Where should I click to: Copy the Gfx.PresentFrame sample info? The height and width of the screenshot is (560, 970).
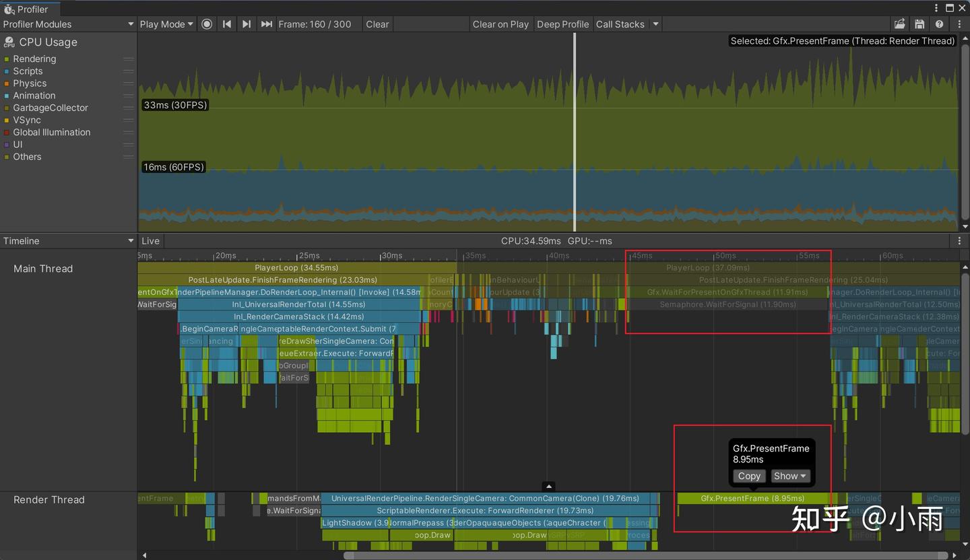[x=749, y=476]
